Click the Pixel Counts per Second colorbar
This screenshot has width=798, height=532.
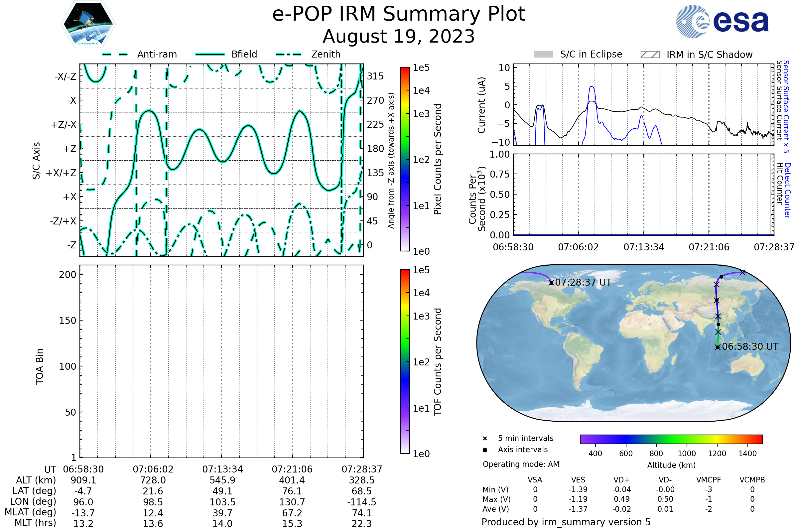[x=405, y=159]
